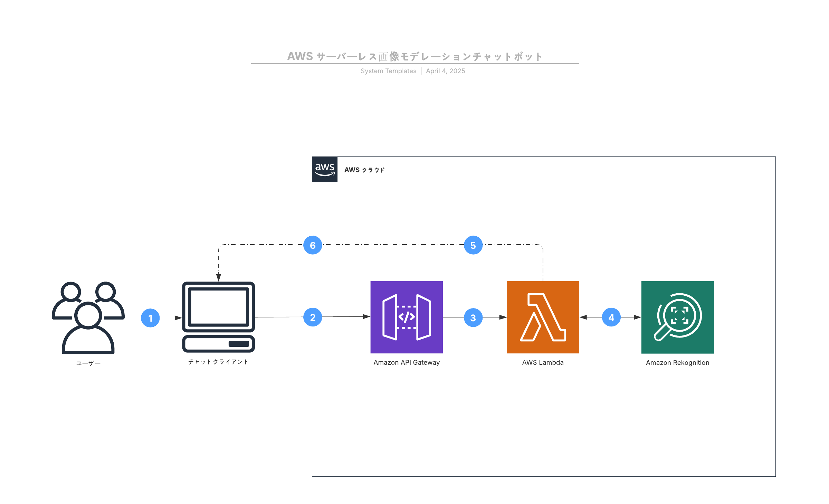Click step 3 circle marker
Viewport: 829px width, 504px height.
tap(473, 317)
